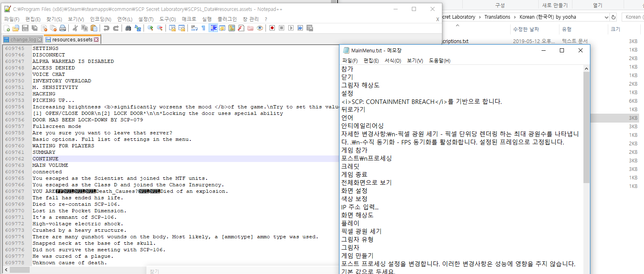Close the resources.assets tab with its X
The image size is (644, 274).
(96, 40)
